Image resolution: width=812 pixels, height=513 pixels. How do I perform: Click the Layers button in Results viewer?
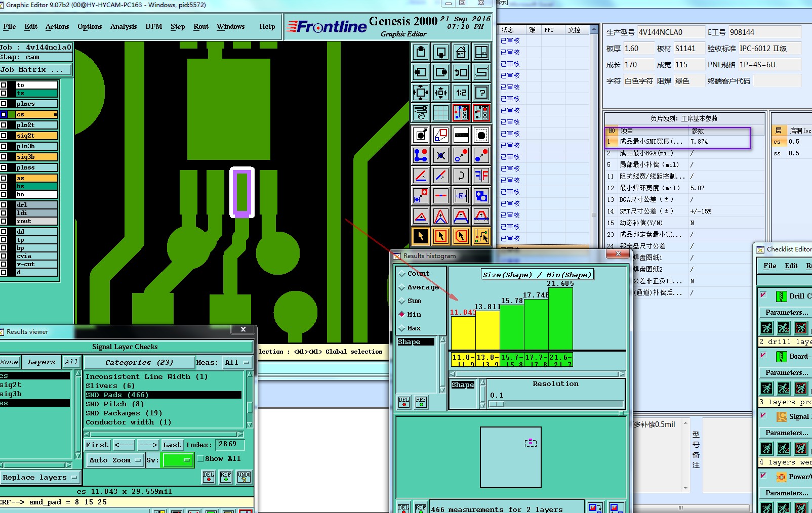42,362
